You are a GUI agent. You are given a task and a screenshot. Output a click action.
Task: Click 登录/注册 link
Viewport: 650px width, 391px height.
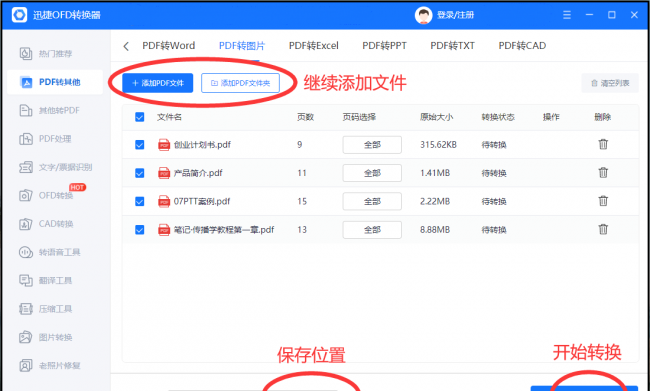point(455,15)
